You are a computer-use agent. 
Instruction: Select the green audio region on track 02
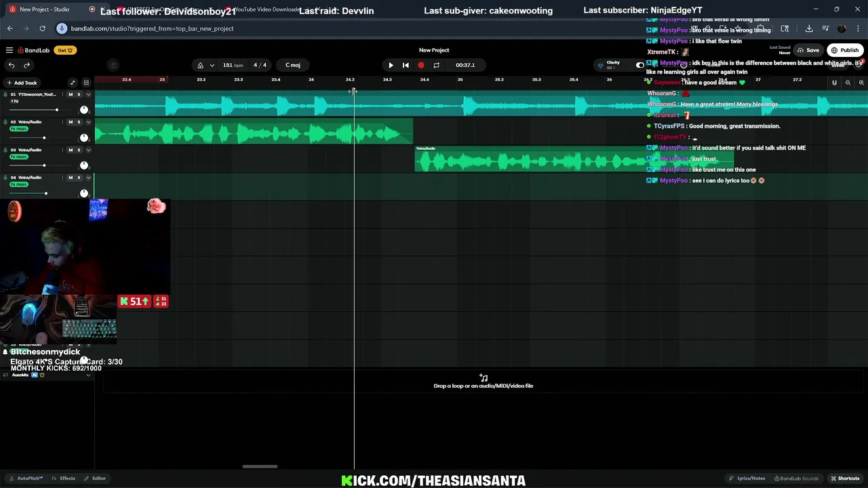coord(254,131)
